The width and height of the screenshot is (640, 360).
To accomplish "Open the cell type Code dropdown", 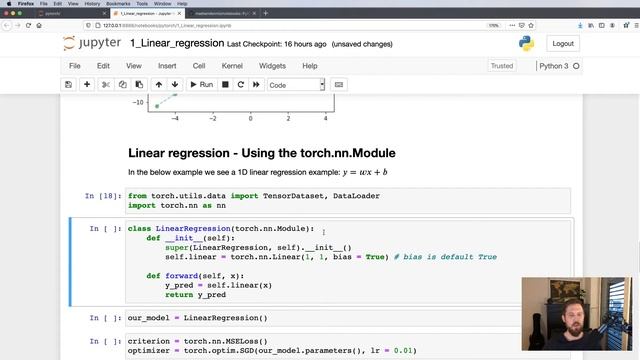I will (296, 85).
